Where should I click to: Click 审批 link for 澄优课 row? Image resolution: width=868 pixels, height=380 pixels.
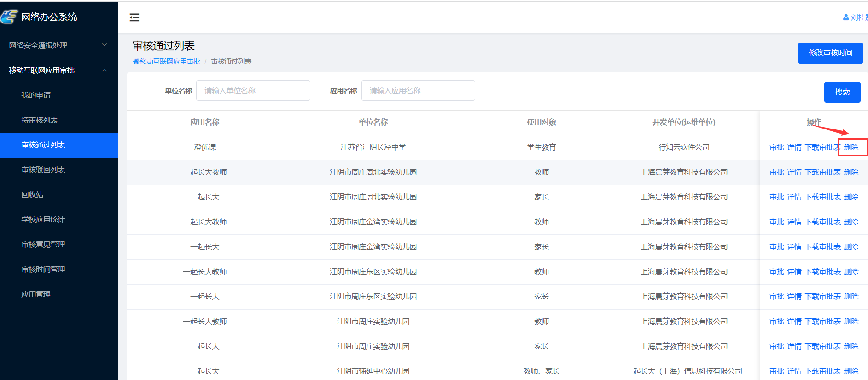pyautogui.click(x=776, y=147)
